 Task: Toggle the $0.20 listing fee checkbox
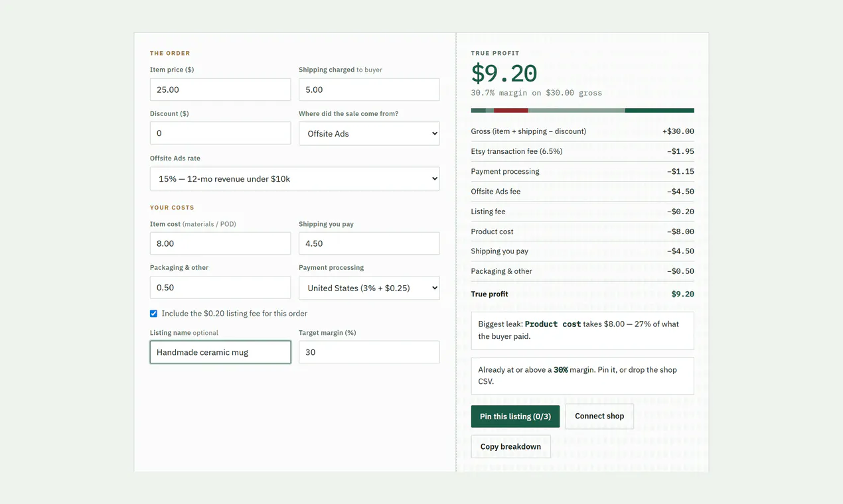(153, 314)
